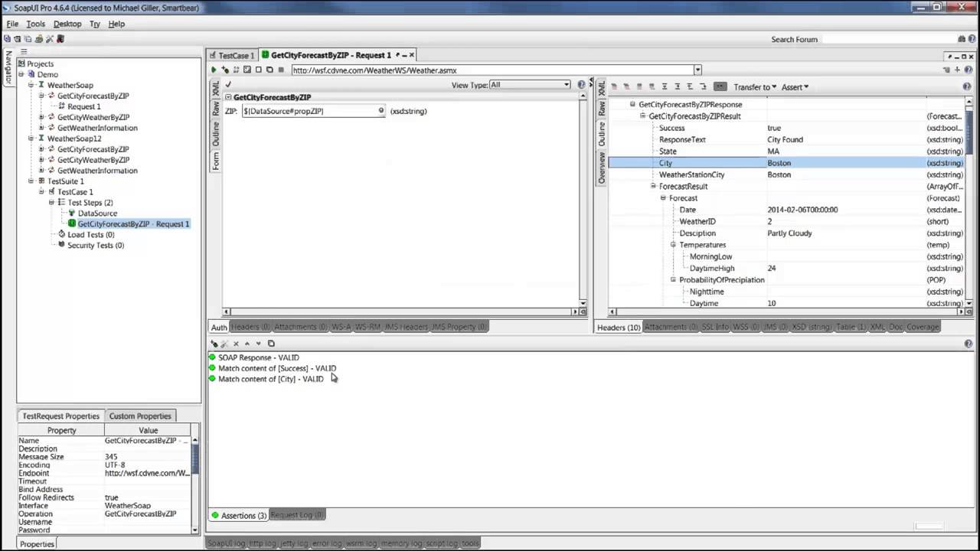Collapse TestSuite 1 node
This screenshot has height=551, width=980.
[x=31, y=181]
